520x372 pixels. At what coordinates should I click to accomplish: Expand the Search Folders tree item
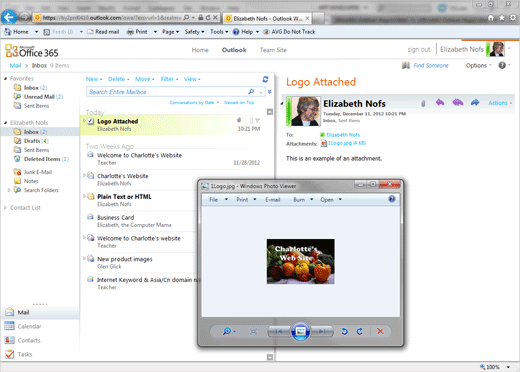pos(9,190)
